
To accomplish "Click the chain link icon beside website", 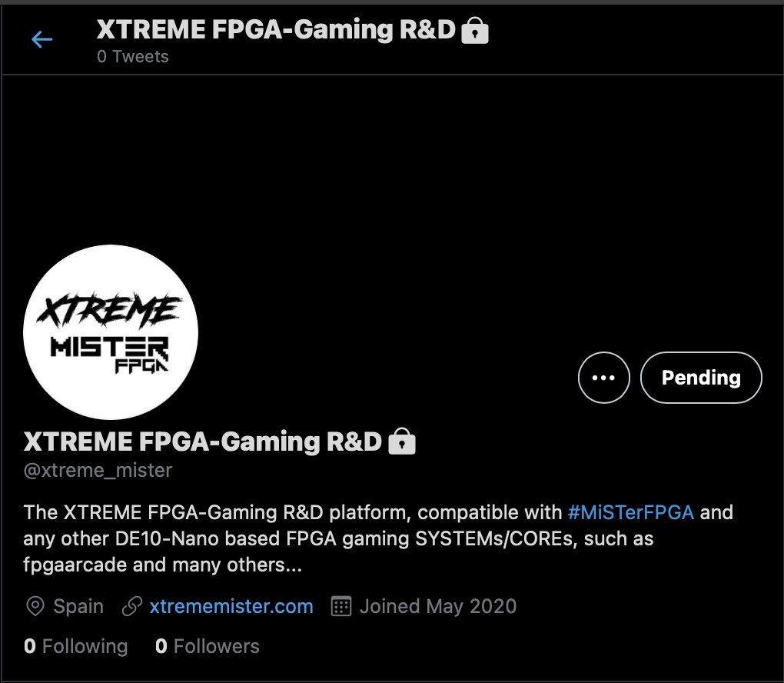I will pos(132,606).
